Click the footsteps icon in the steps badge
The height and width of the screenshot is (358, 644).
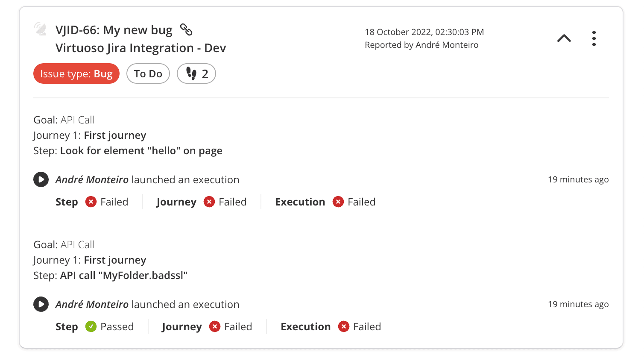(x=191, y=73)
